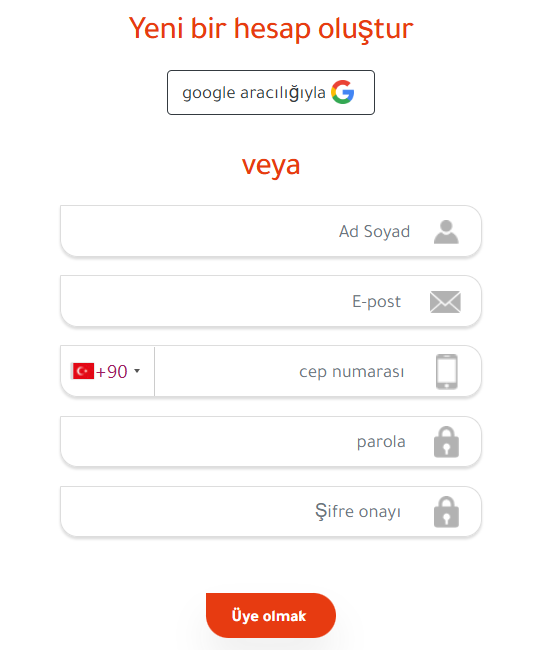Click the google aracılığıyla label text
549x650 pixels.
point(254,93)
